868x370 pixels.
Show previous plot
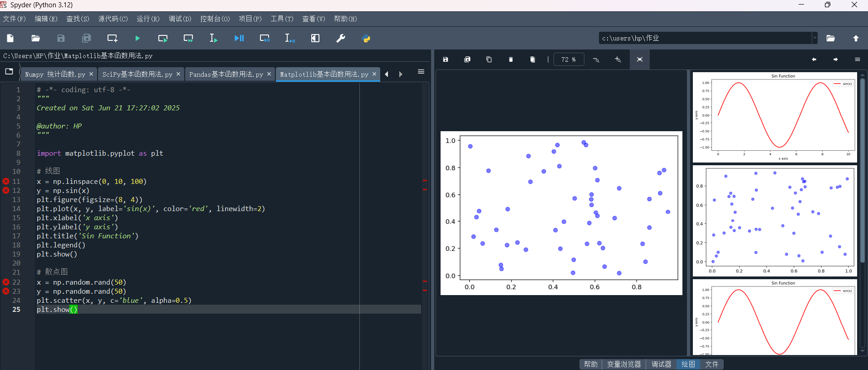[814, 59]
